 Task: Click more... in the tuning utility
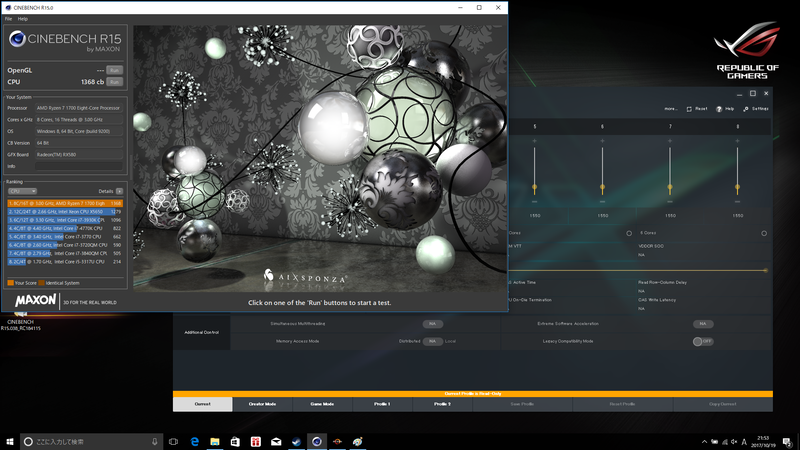coord(671,109)
